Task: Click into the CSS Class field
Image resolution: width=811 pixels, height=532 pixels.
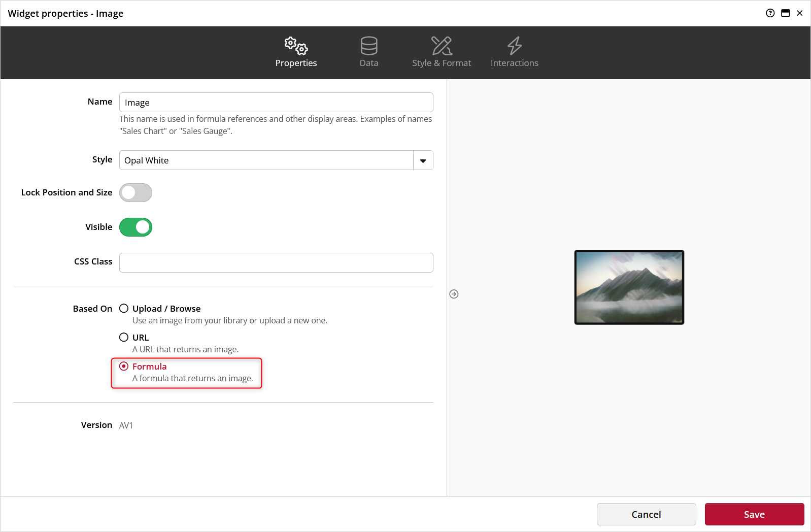Action: click(x=276, y=263)
